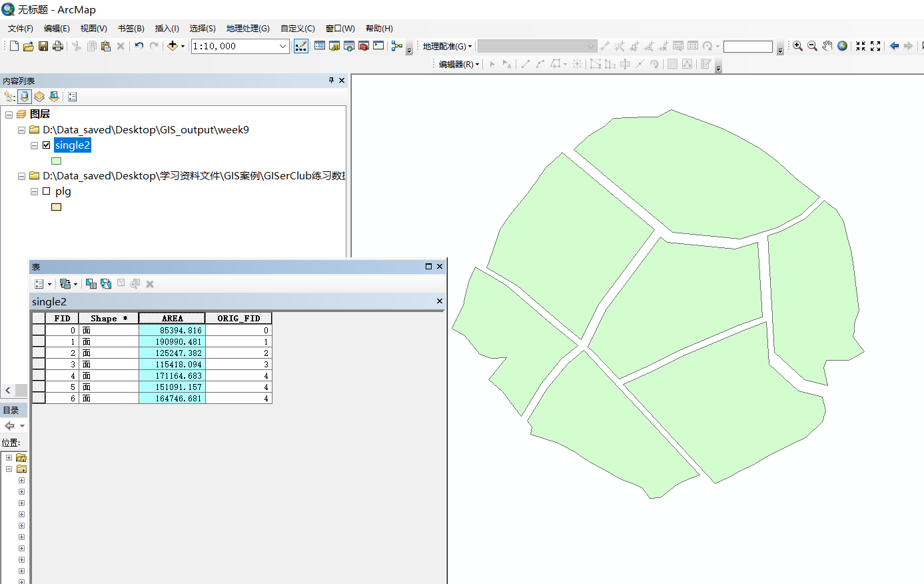Select the Zoom Out tool
Viewport: 924px width, 584px height.
812,46
